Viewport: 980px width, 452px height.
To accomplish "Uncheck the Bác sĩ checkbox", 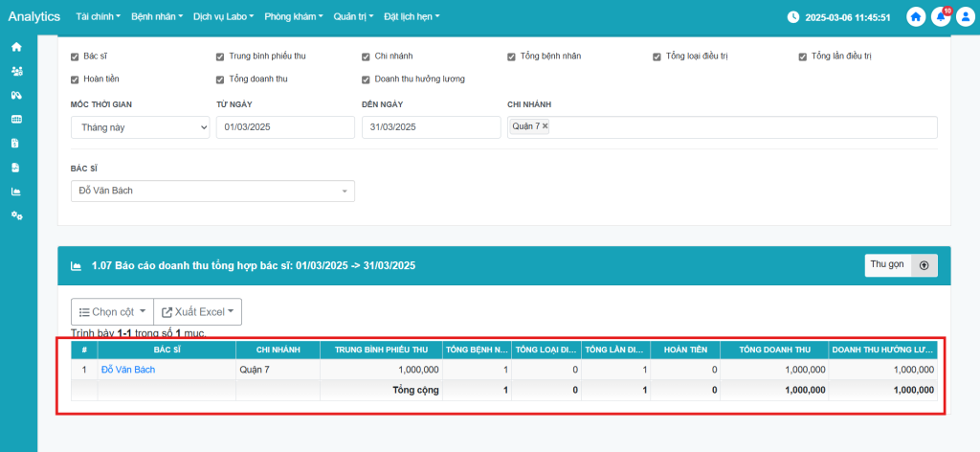I will click(x=75, y=56).
